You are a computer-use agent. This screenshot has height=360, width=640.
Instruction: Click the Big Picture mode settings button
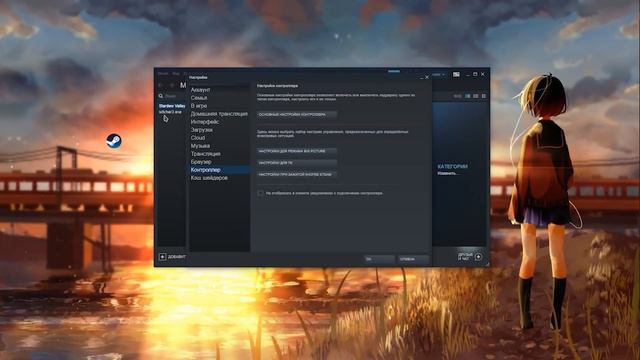click(x=297, y=151)
